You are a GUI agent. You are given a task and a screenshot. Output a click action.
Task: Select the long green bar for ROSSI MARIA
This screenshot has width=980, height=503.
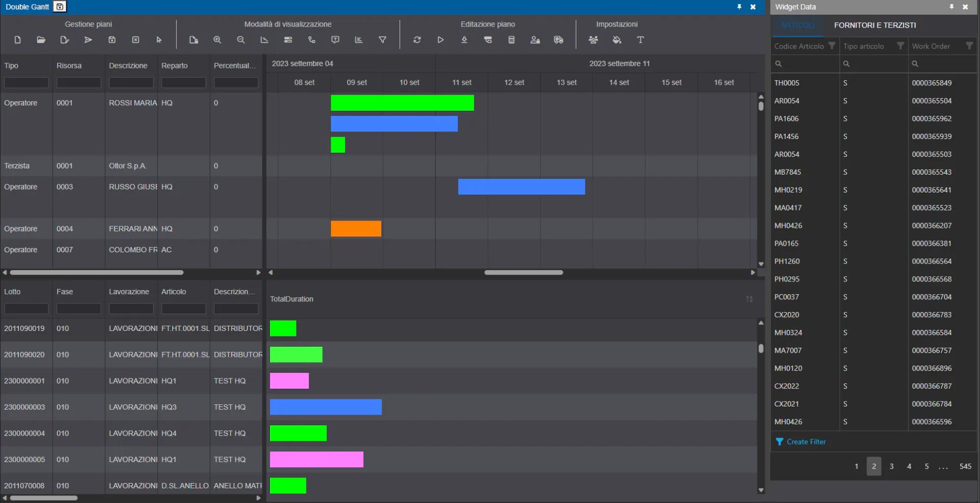[402, 103]
